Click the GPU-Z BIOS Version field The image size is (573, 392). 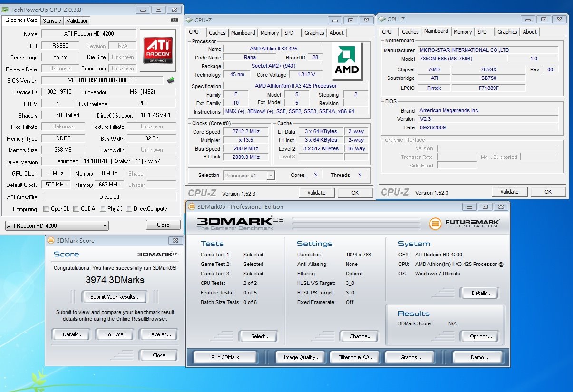pos(103,80)
